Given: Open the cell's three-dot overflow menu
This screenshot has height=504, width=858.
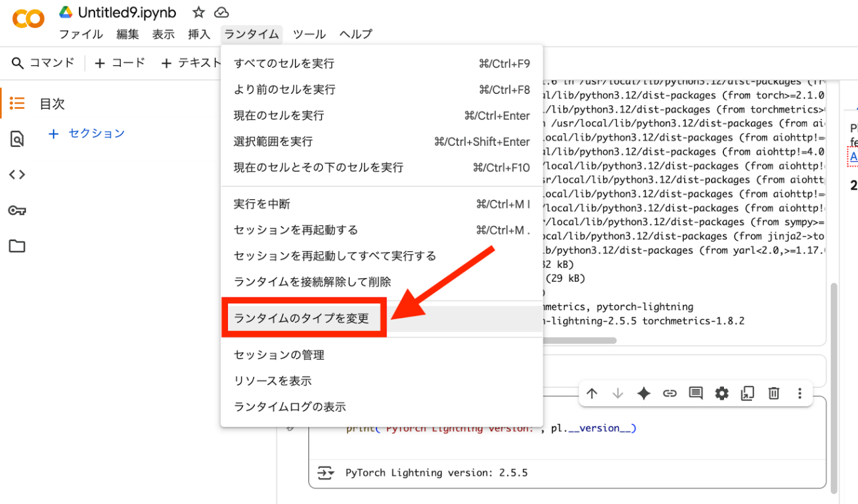Looking at the screenshot, I should pyautogui.click(x=800, y=393).
